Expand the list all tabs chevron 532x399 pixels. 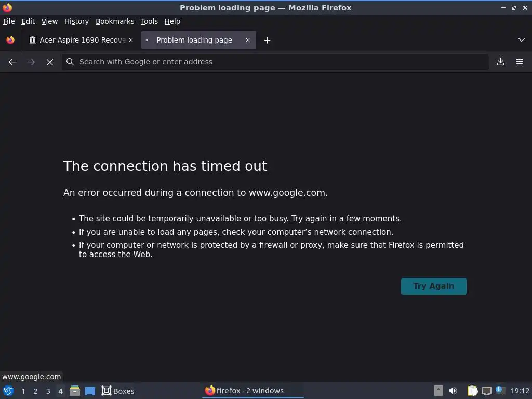(x=522, y=40)
